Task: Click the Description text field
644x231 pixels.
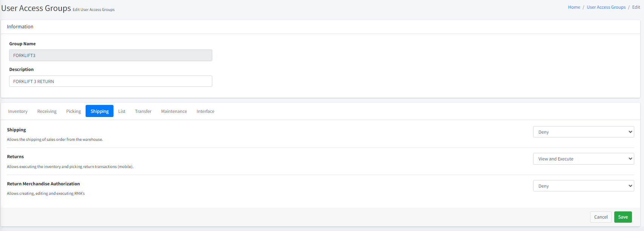Action: pos(110,82)
